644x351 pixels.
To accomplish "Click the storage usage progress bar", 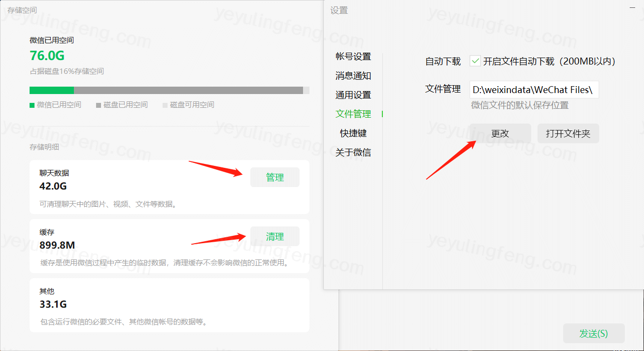I will pyautogui.click(x=169, y=90).
